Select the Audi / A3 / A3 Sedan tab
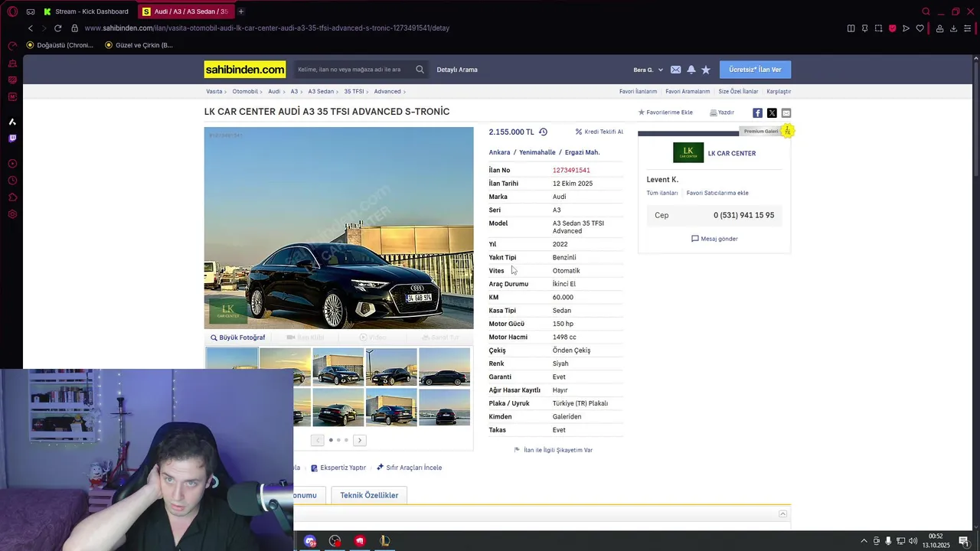This screenshot has width=980, height=551. pos(186,11)
